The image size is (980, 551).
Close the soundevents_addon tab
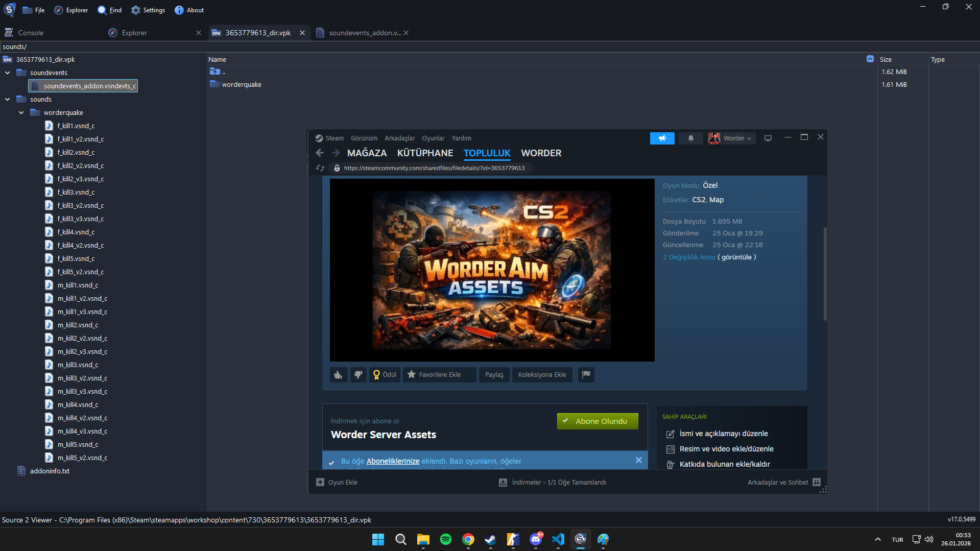click(406, 33)
